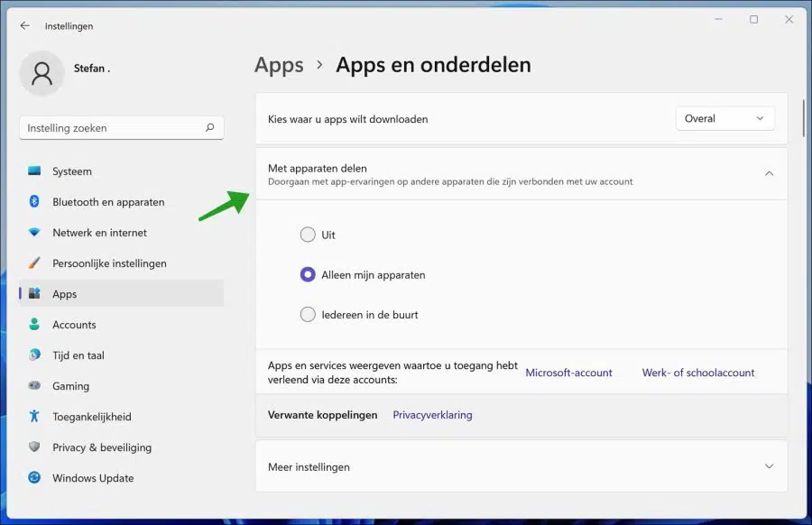
Task: Click the search magnifier icon
Action: click(x=209, y=127)
